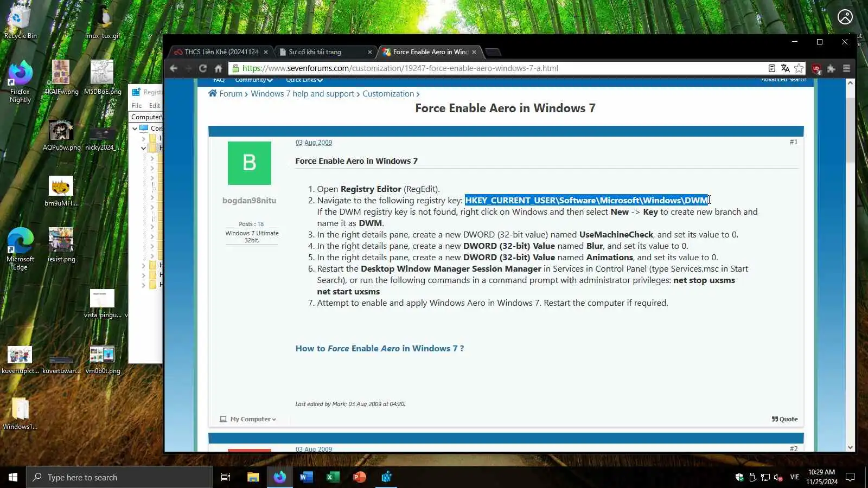Open the Quick Links dropdown
This screenshot has height=488, width=868.
click(304, 80)
